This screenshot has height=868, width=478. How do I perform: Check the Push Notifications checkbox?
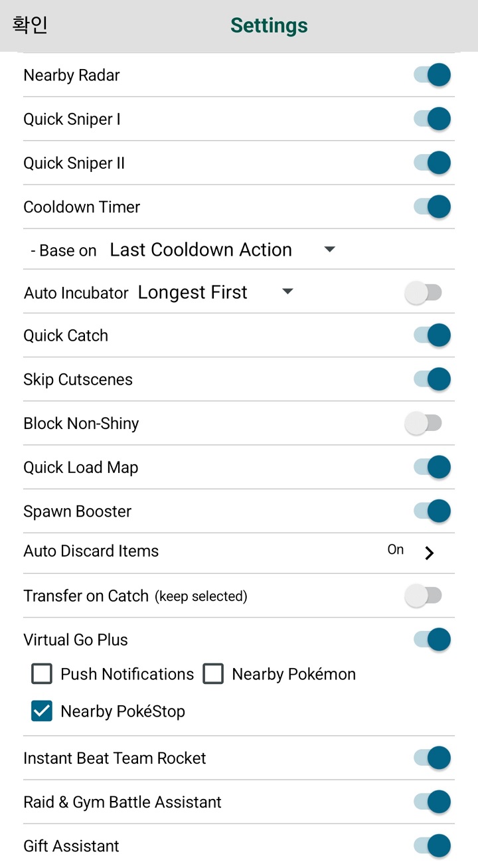pos(42,674)
